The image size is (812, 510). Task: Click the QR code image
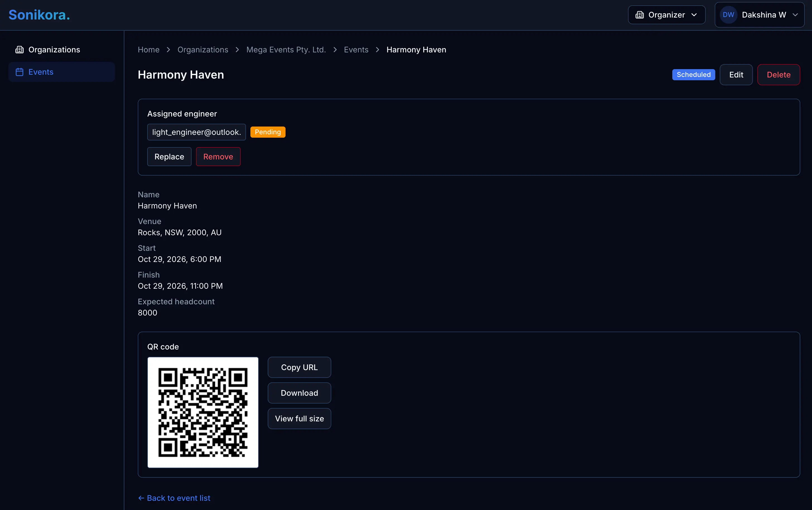203,412
